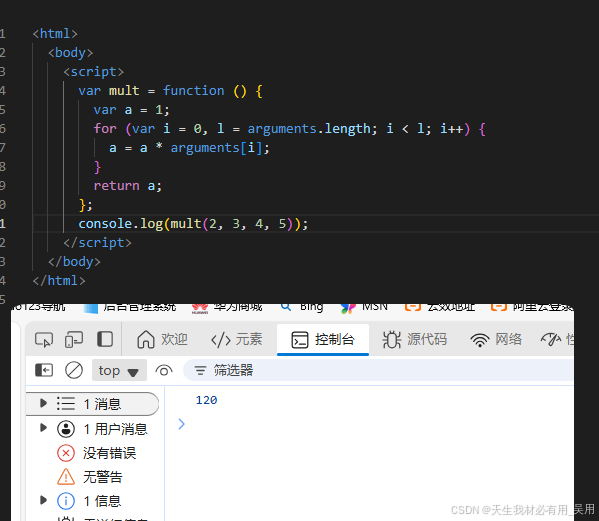This screenshot has height=521, width=599.
Task: Open the 源代码 (Sources) tab
Action: pos(414,340)
